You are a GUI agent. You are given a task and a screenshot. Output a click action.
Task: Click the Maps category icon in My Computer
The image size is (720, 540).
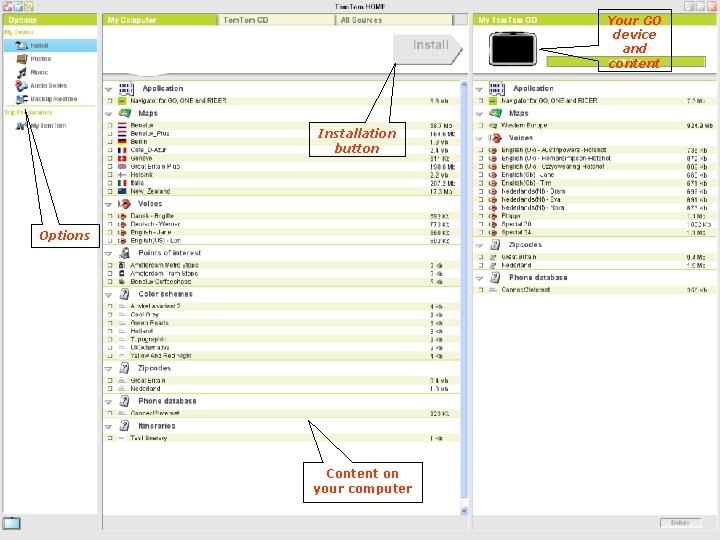pyautogui.click(x=125, y=113)
